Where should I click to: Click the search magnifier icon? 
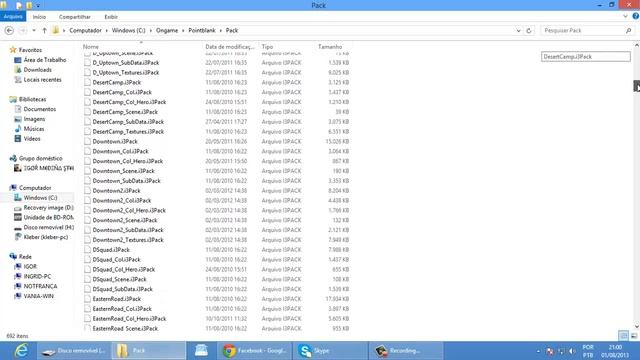click(628, 31)
